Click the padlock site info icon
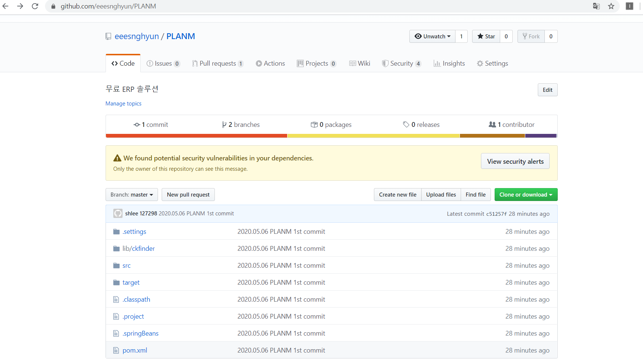This screenshot has width=643, height=364. (x=53, y=6)
